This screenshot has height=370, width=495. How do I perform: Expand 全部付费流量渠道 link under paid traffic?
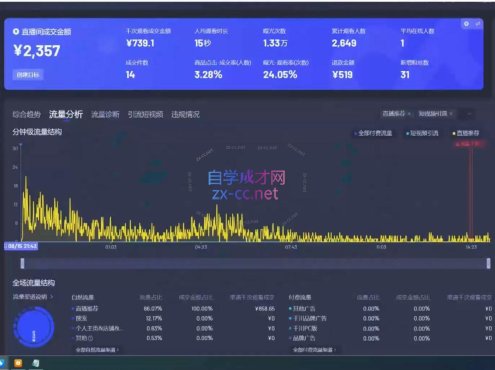click(x=314, y=350)
